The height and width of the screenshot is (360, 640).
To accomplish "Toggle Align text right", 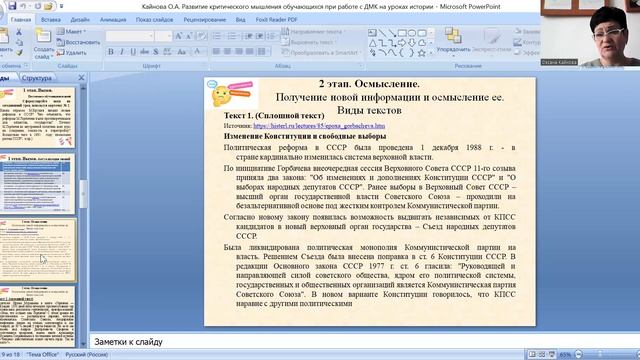I will click(x=238, y=51).
